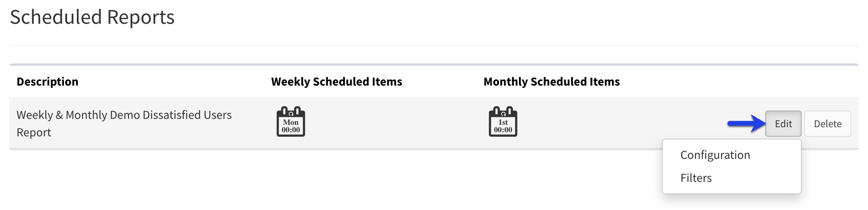Open the Edit dropdown for the report
This screenshot has width=868, height=210.
pos(783,124)
